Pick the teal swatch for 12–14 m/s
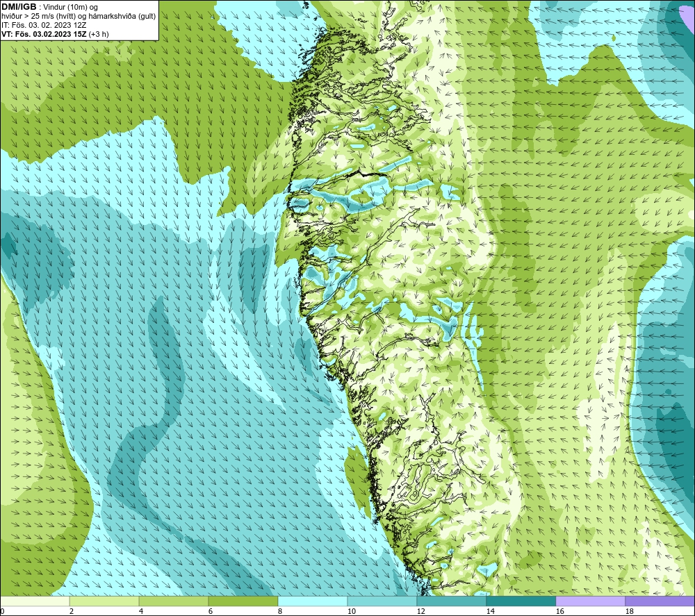Image resolution: width=695 pixels, height=616 pixels. pyautogui.click(x=452, y=601)
